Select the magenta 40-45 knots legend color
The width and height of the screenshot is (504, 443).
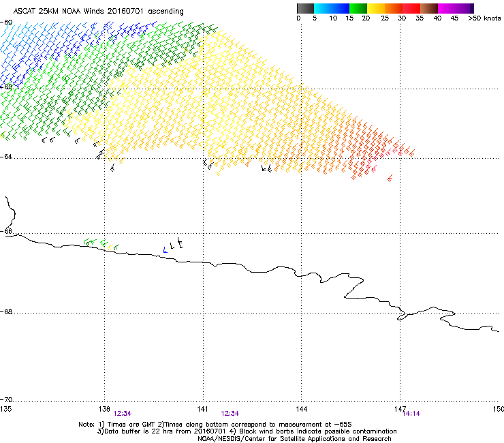point(447,8)
